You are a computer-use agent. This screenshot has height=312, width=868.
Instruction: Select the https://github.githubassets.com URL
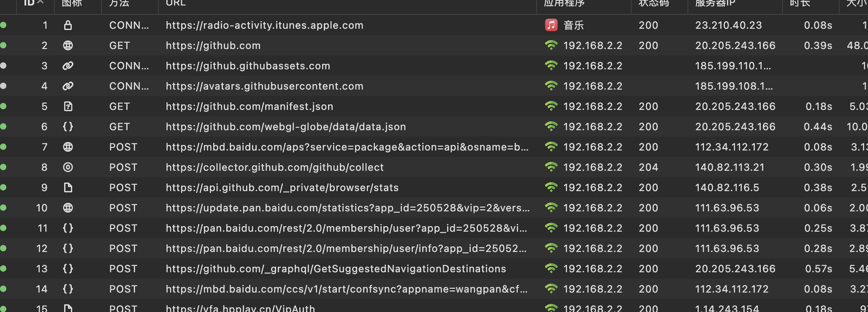(248, 66)
